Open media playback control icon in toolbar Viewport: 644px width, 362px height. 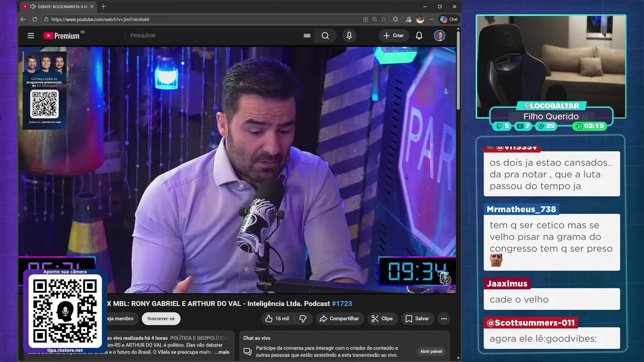click(x=408, y=19)
